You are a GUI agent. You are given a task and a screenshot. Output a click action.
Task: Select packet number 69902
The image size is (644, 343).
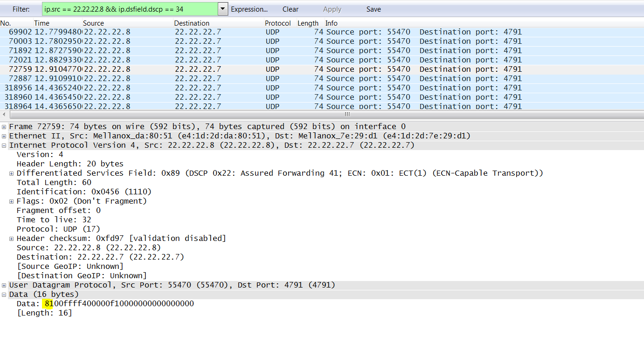tap(322, 32)
